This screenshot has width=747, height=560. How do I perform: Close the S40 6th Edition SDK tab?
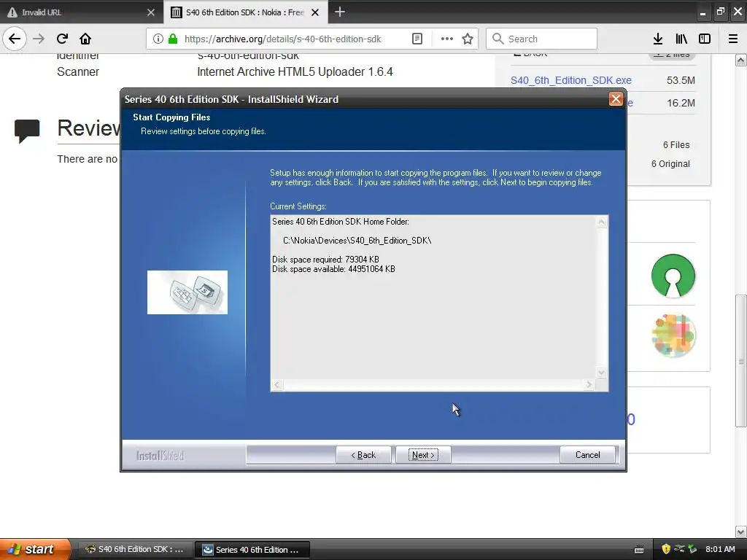point(315,12)
